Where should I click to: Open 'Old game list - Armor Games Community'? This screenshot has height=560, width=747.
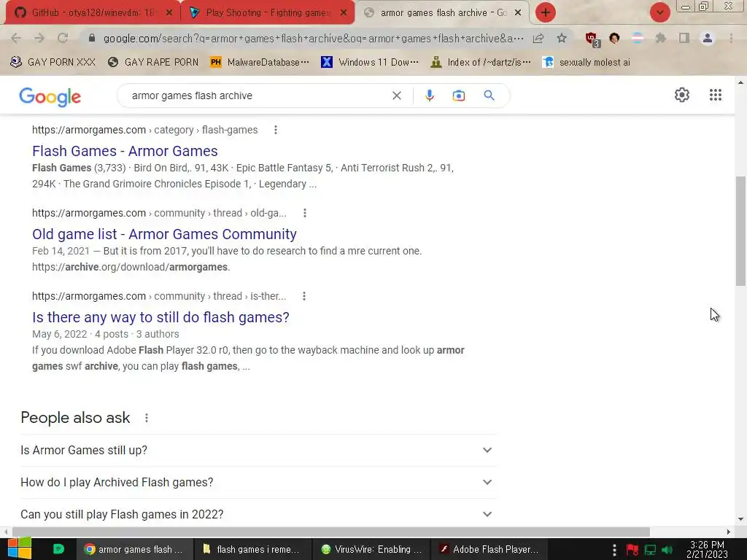tap(164, 234)
